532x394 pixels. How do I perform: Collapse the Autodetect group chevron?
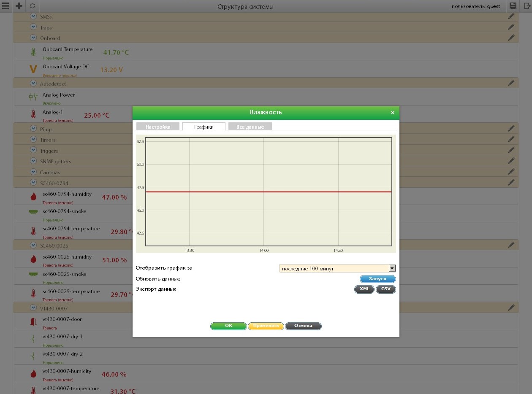pos(33,83)
